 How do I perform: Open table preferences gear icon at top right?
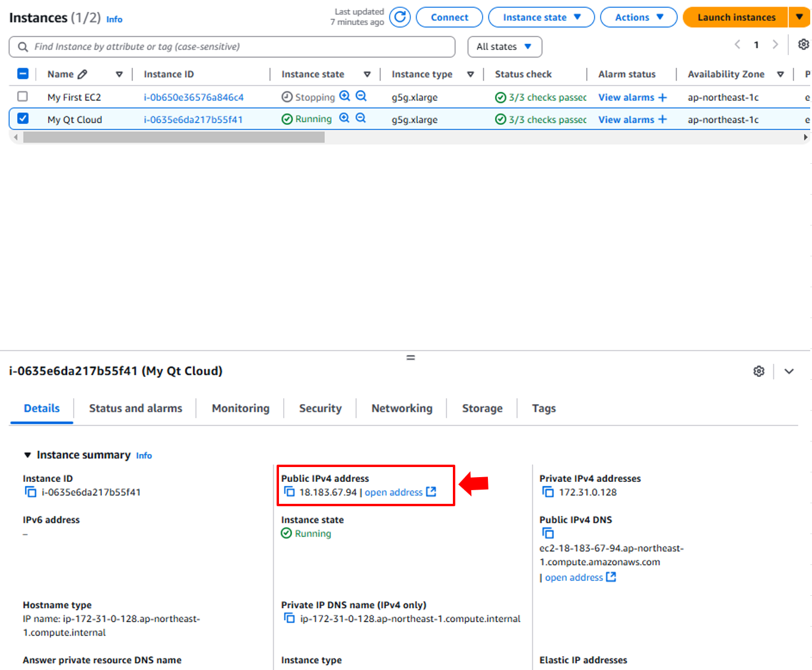coord(803,45)
